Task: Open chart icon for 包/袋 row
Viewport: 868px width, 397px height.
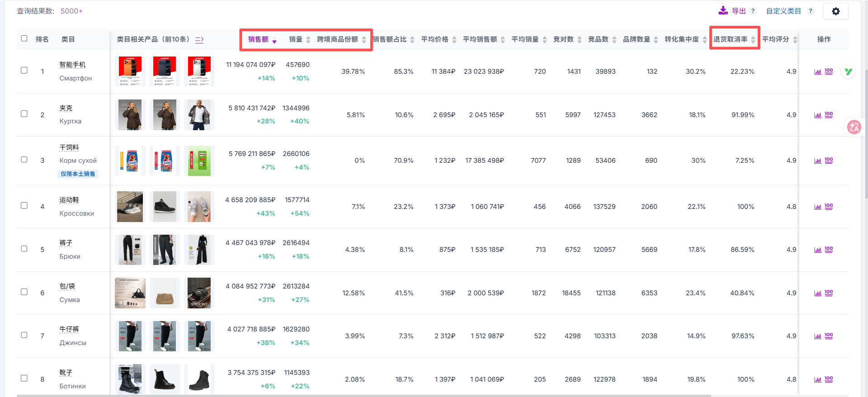Action: 817,293
